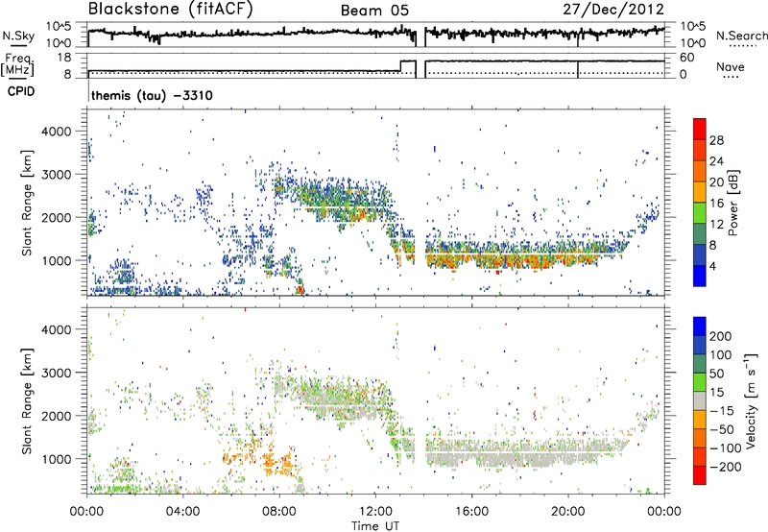Click the Velocity colorbar value "-15"

[722, 410]
